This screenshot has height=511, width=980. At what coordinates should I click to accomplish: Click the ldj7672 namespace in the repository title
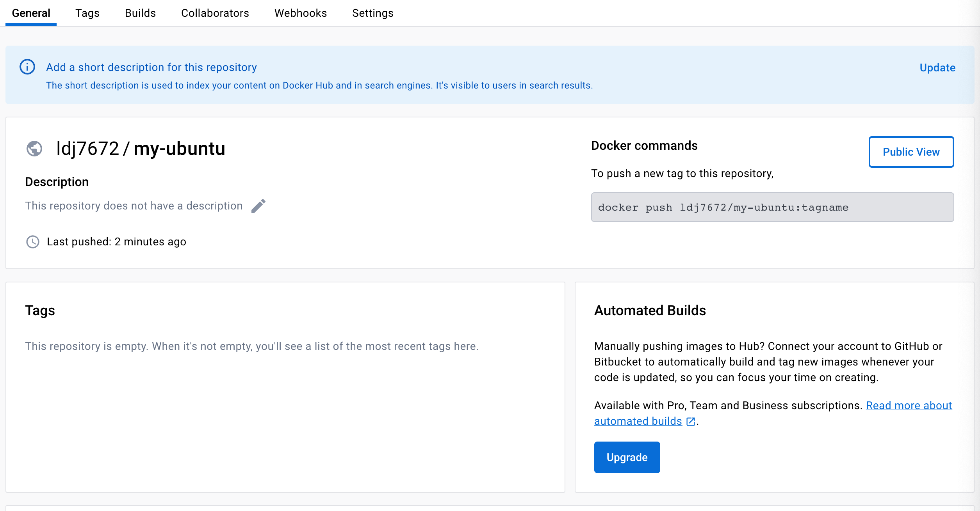(87, 149)
